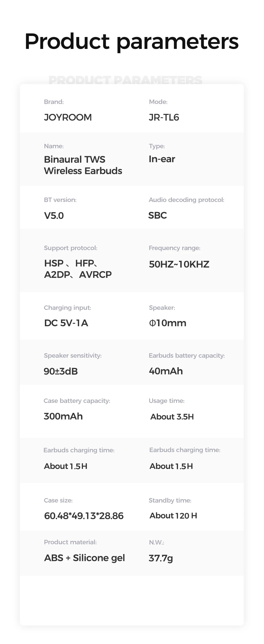Select the ABS + Silicone gel material text
This screenshot has width=264, height=644.
pos(84,558)
